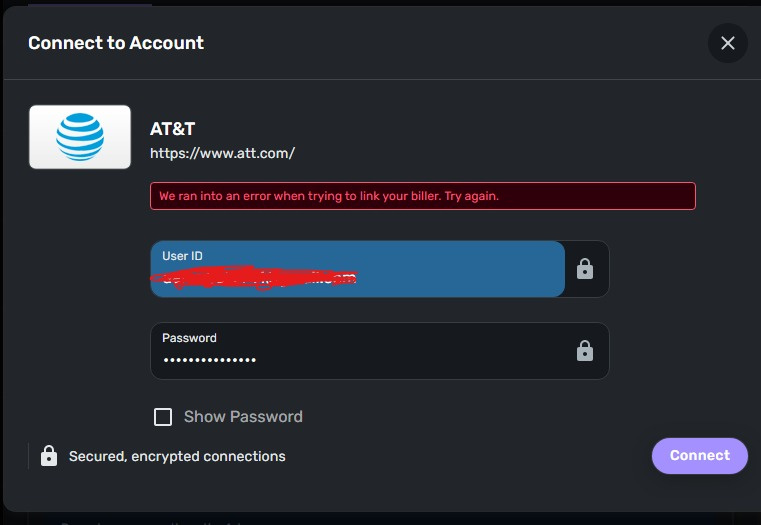This screenshot has height=525, width=761.
Task: Click the red-scribbled user ID value
Action: (254, 278)
